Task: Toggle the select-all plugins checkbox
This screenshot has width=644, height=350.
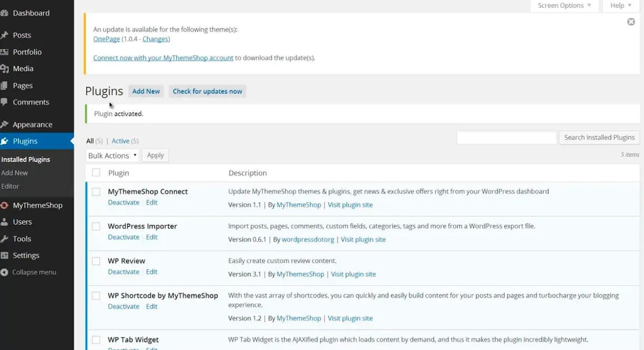Action: tap(96, 173)
